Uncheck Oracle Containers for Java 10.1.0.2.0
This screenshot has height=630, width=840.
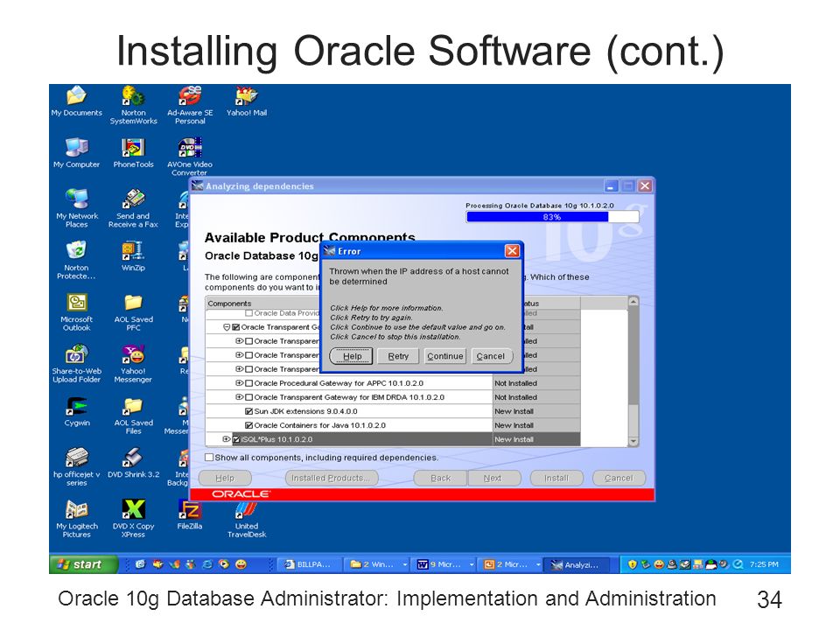(x=249, y=425)
